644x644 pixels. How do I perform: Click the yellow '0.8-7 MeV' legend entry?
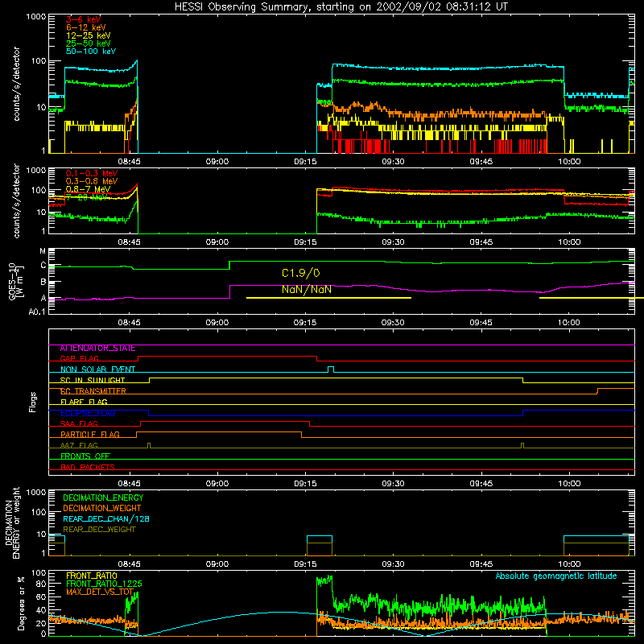click(x=89, y=189)
